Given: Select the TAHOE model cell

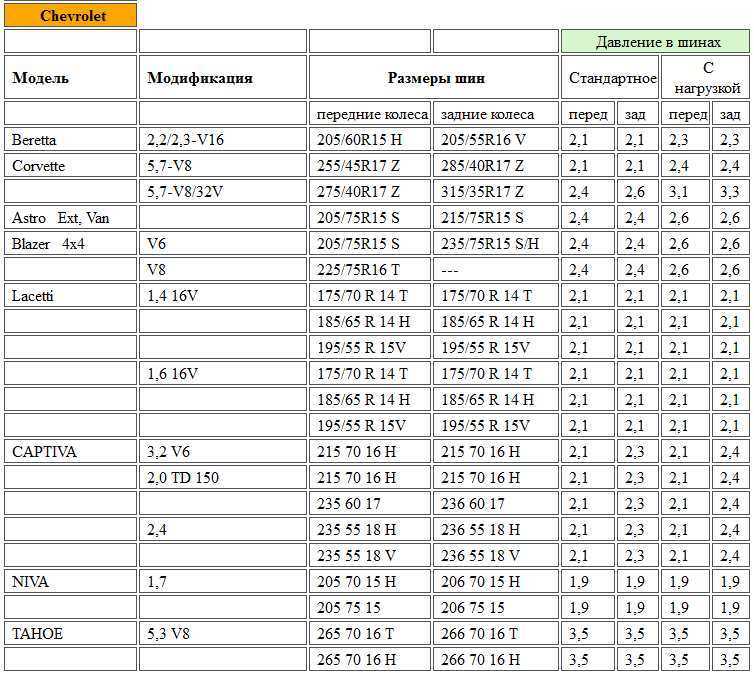Looking at the screenshot, I should tap(70, 634).
